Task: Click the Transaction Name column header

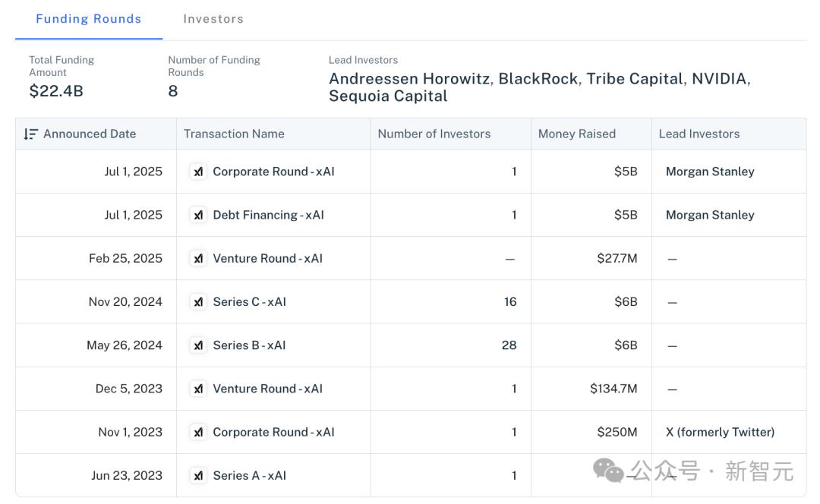Action: (234, 134)
